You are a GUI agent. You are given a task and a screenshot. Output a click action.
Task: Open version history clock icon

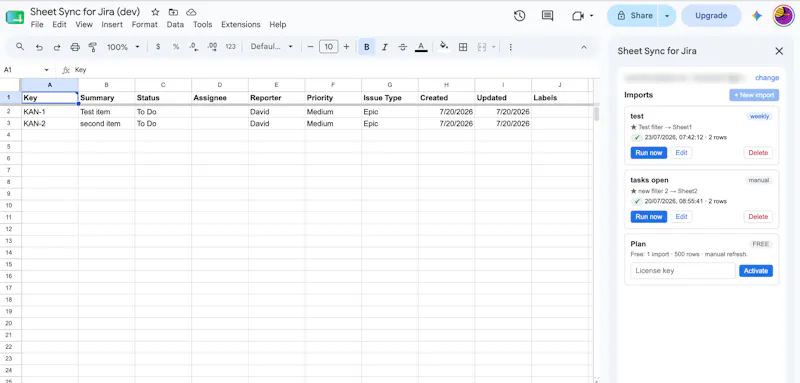pyautogui.click(x=519, y=16)
